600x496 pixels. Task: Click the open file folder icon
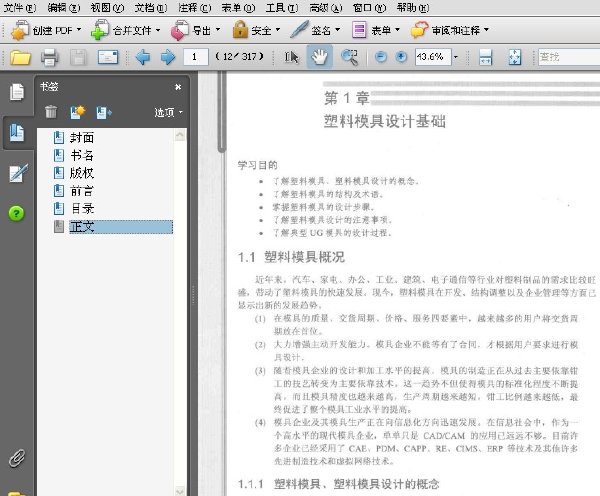20,57
